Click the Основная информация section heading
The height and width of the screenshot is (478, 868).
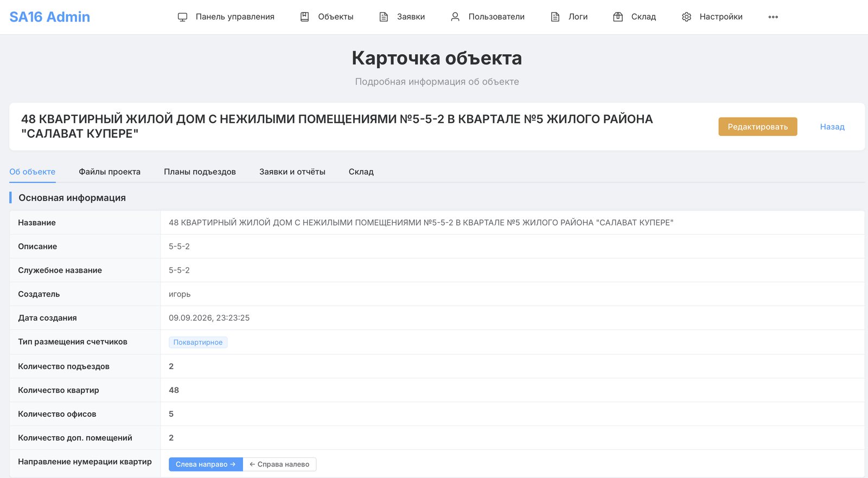[72, 198]
